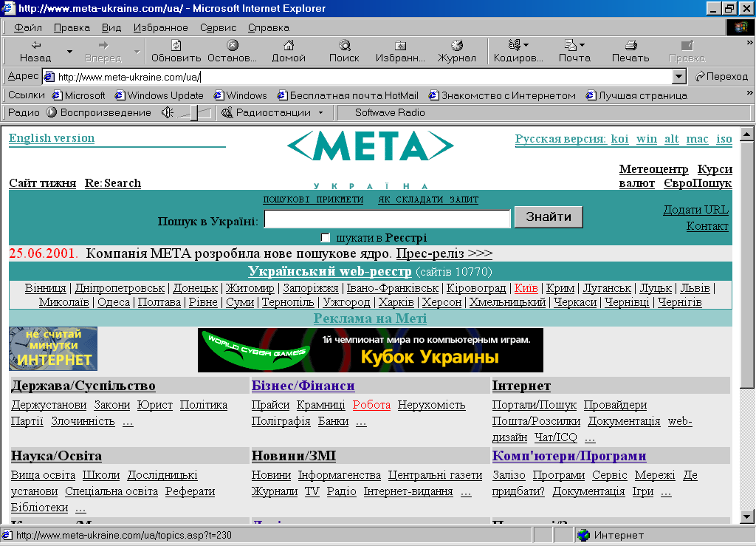Open the Контакт link

point(707,226)
